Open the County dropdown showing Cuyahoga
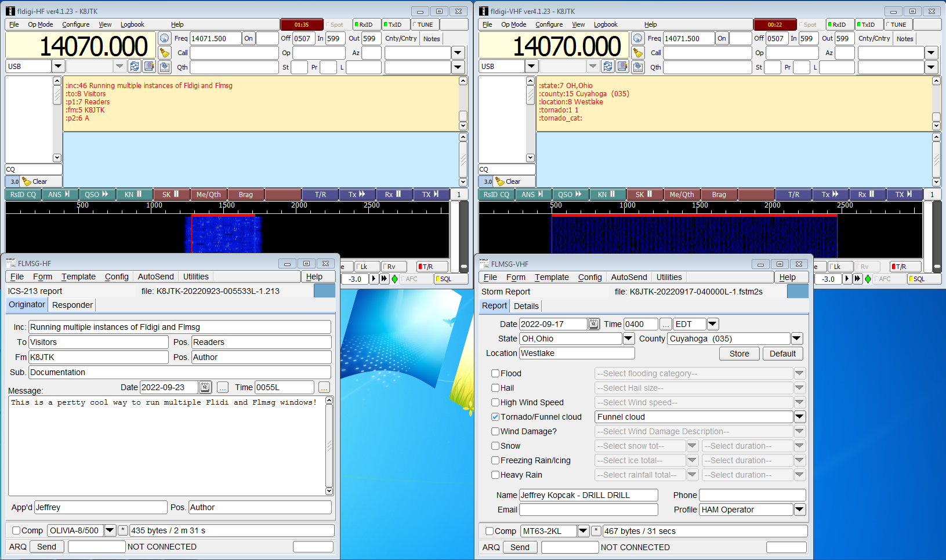The width and height of the screenshot is (946, 560). pos(797,339)
